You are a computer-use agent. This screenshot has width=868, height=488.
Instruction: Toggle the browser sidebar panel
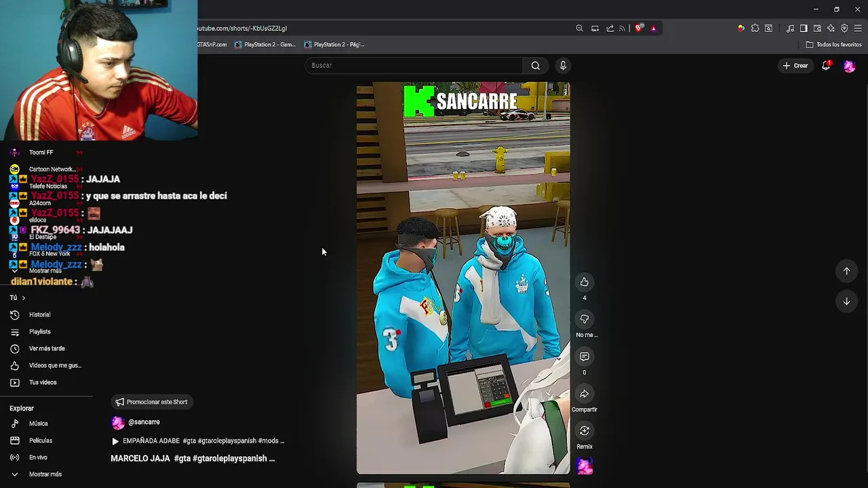click(x=804, y=28)
